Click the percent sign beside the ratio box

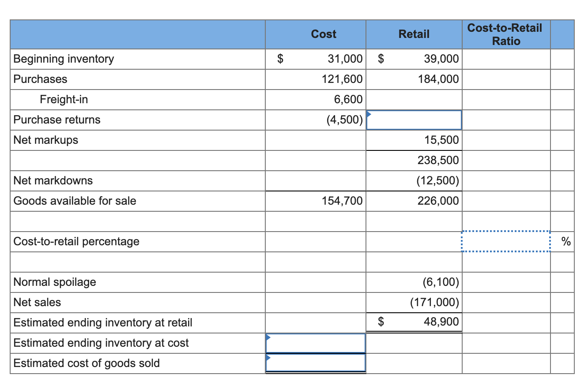pos(565,242)
